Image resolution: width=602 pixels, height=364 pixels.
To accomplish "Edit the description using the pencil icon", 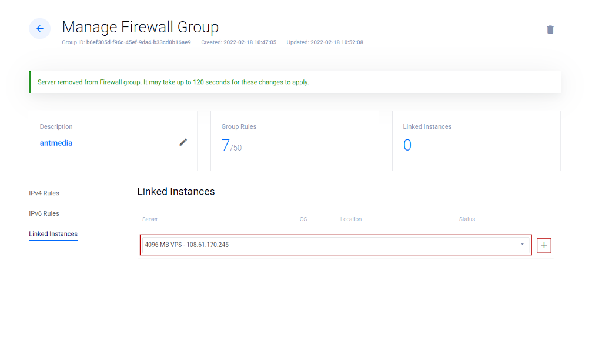I will point(183,142).
